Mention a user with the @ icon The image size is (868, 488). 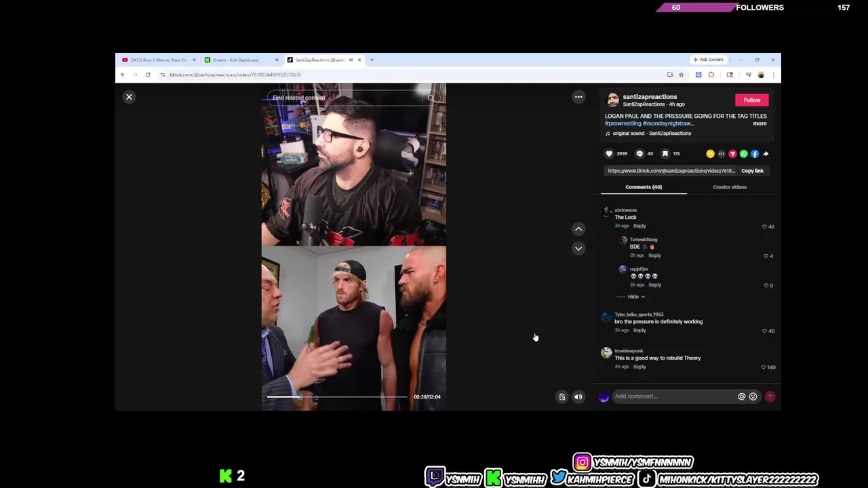coord(742,396)
